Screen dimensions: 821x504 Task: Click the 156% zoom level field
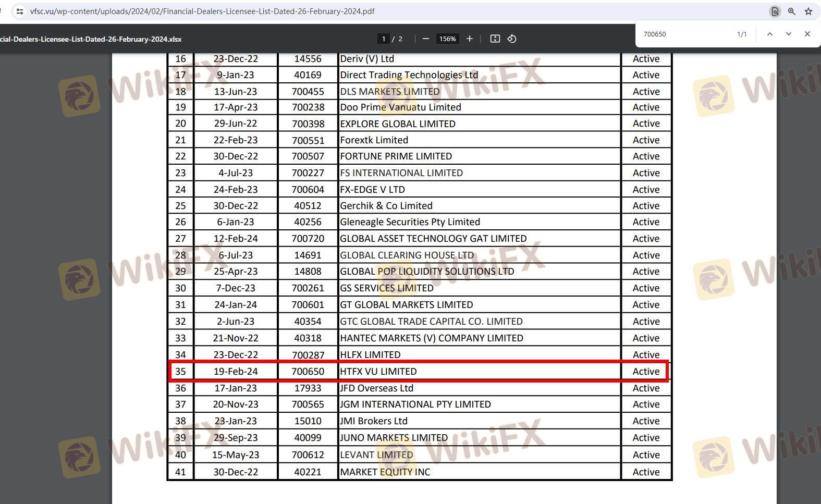click(x=447, y=39)
